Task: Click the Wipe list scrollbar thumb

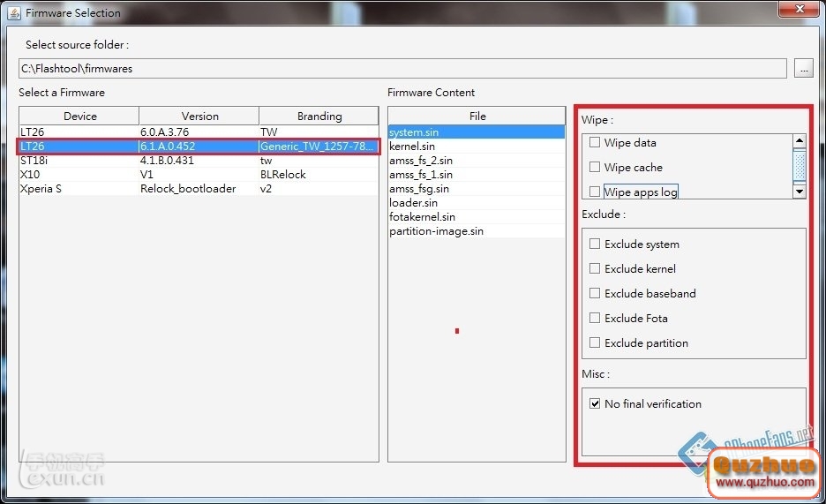Action: [800, 165]
